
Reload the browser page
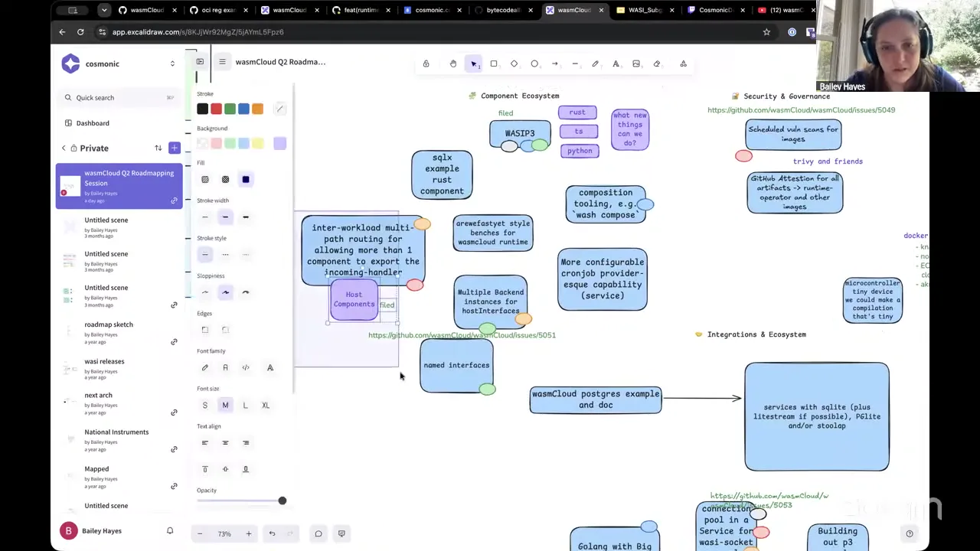(x=80, y=32)
